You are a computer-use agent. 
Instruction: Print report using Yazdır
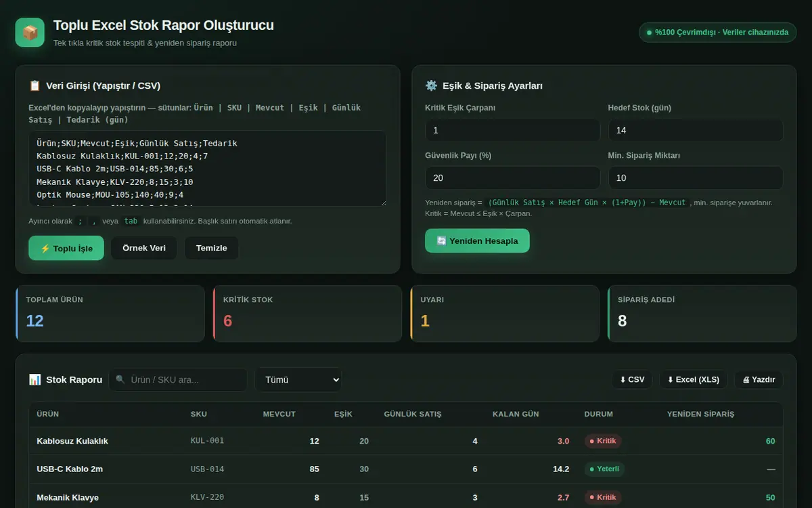point(759,379)
